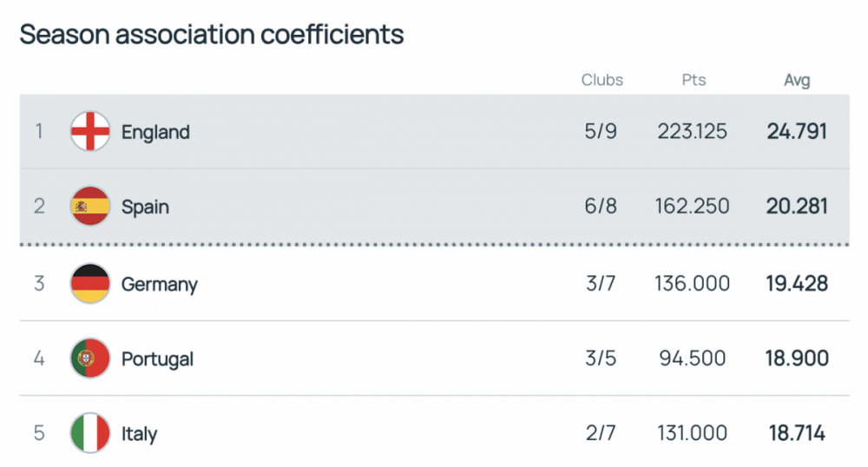Sort by the Pts column header
This screenshot has width=868, height=467.
[694, 80]
